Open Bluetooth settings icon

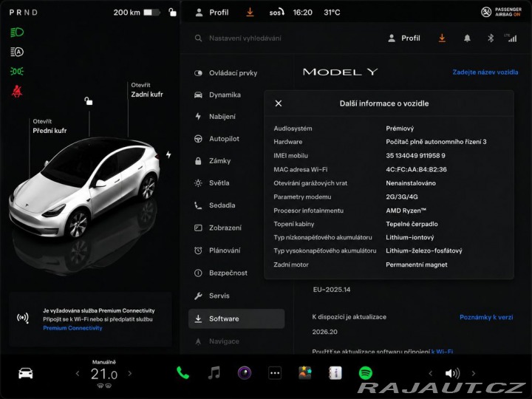point(491,38)
